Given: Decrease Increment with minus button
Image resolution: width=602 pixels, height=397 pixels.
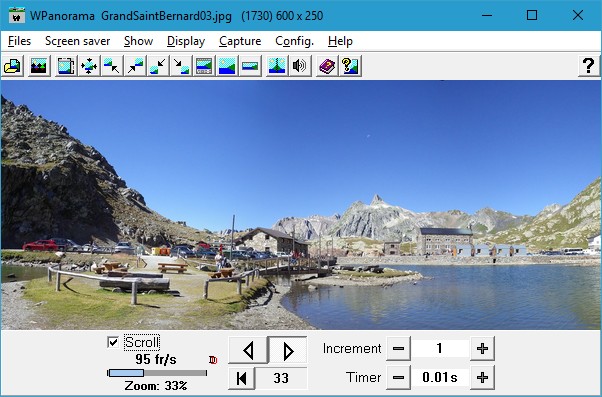Looking at the screenshot, I should (398, 349).
